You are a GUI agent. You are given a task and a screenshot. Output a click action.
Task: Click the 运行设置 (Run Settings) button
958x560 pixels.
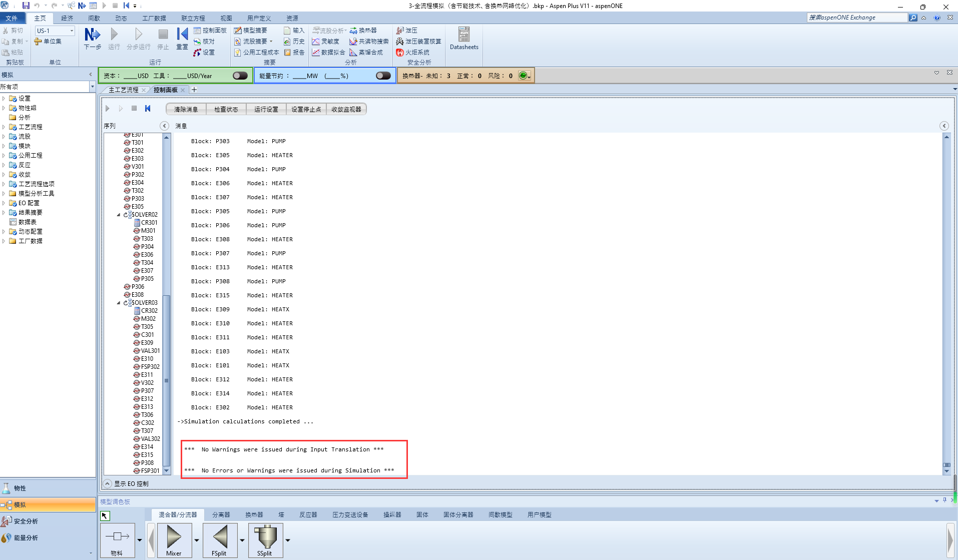point(266,109)
